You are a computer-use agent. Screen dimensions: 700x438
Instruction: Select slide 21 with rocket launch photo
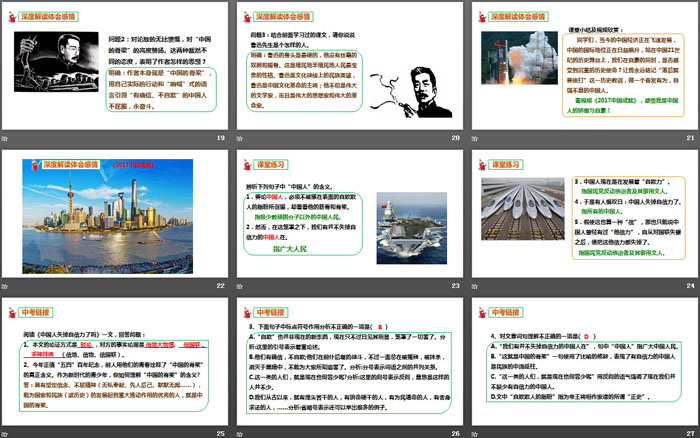click(x=585, y=66)
